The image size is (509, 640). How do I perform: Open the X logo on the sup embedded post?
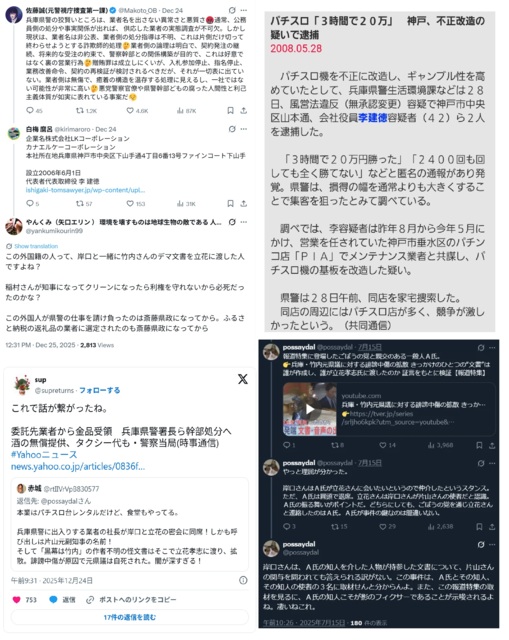pos(243,379)
